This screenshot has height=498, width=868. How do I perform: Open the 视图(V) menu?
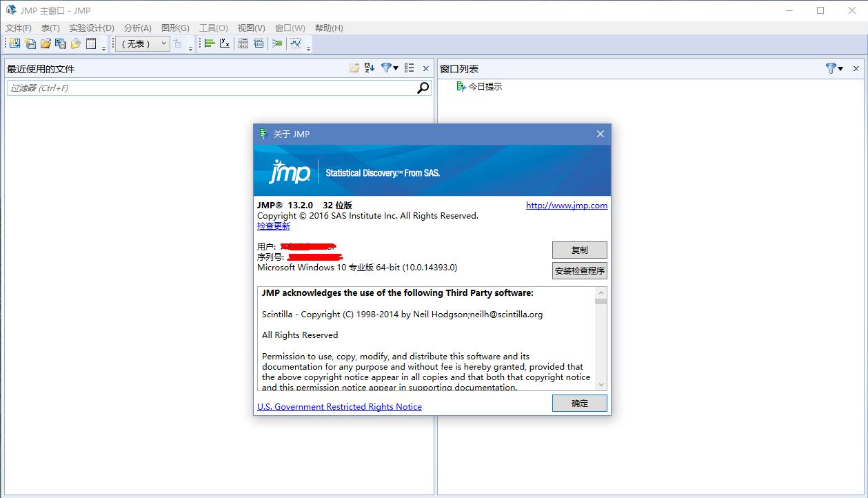(x=252, y=28)
